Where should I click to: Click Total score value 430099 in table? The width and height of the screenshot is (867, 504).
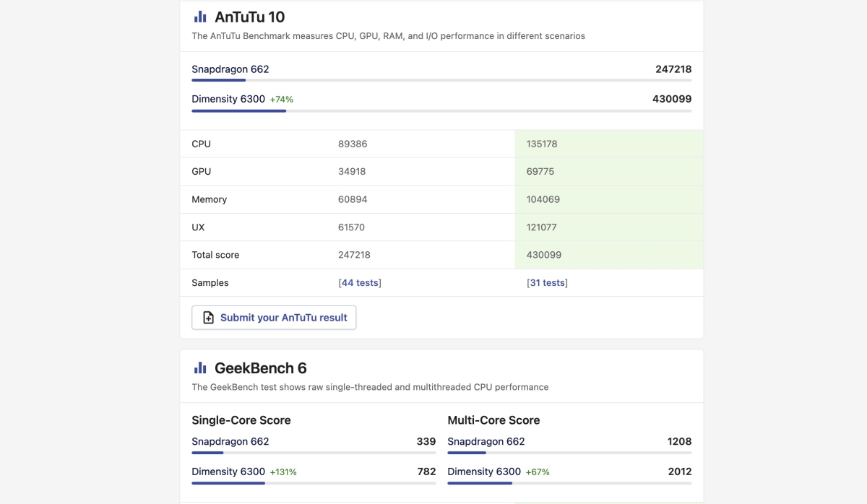(544, 255)
